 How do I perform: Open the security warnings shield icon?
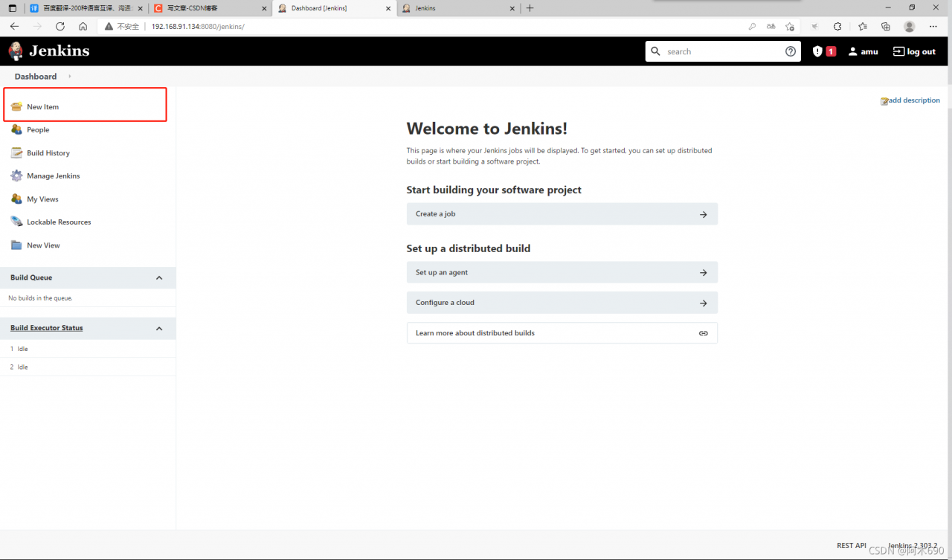817,51
